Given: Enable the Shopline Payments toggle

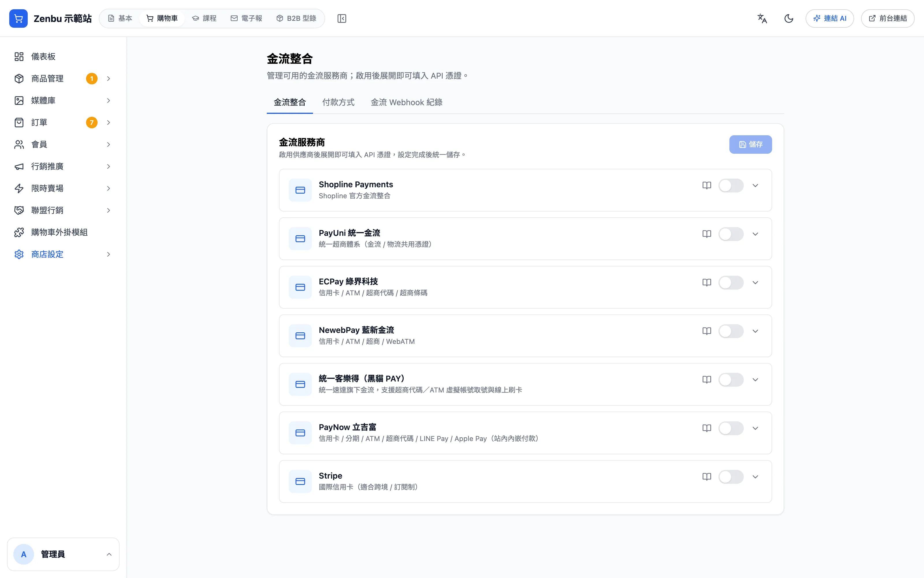Looking at the screenshot, I should tap(731, 186).
